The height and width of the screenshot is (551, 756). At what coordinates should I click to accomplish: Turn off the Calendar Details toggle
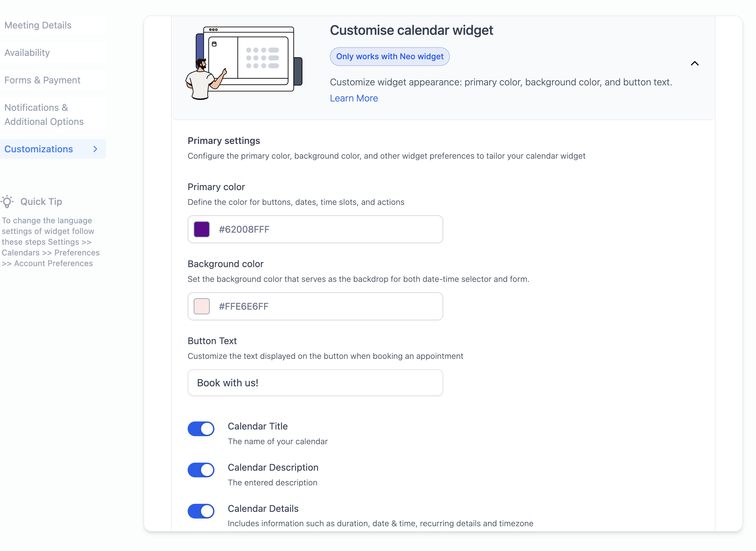tap(201, 511)
